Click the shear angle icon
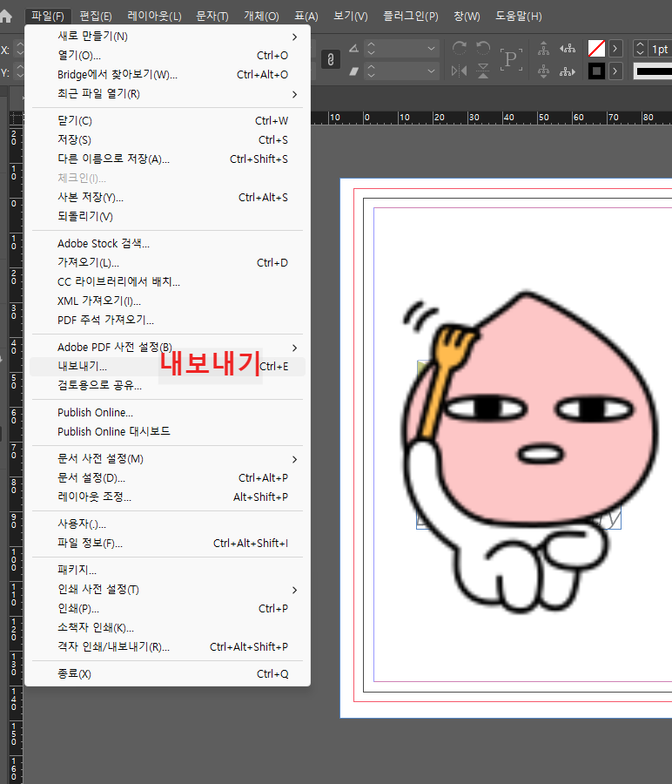Image resolution: width=672 pixels, height=784 pixels. click(353, 71)
